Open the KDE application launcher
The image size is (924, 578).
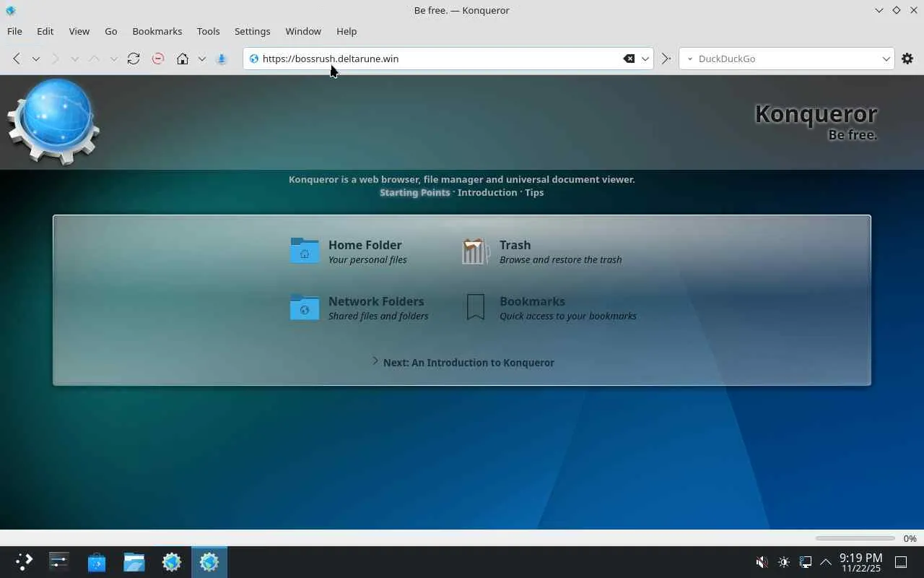[24, 562]
